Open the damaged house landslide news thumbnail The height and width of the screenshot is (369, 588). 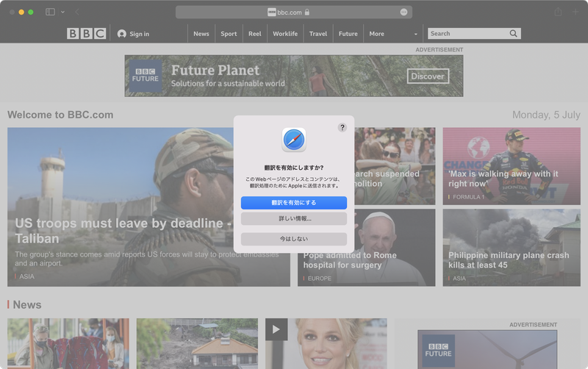[197, 343]
